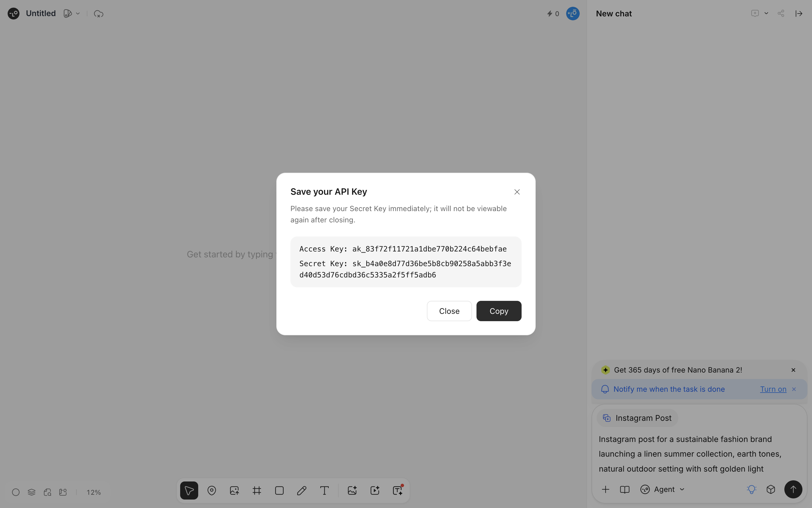Screen dimensions: 812x508
Task: Click the Access Key value text
Action: [429, 249]
